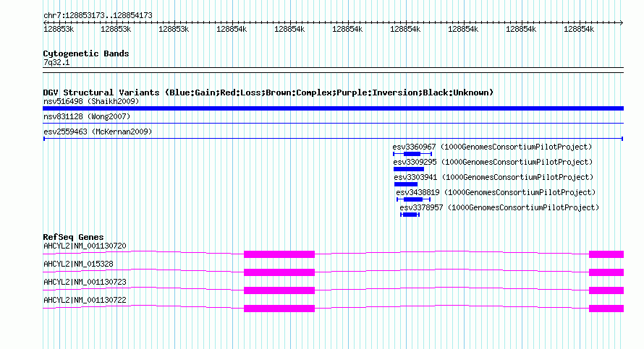644x349 pixels.
Task: Open the esv3378957 variant label
Action: (x=499, y=207)
